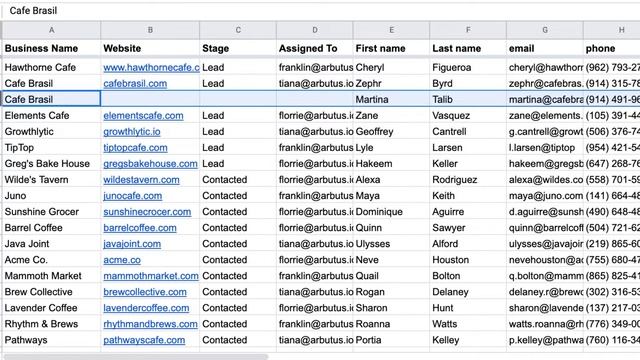Select the Hawthorne Cafe cell
The height and width of the screenshot is (360, 640).
pos(51,67)
